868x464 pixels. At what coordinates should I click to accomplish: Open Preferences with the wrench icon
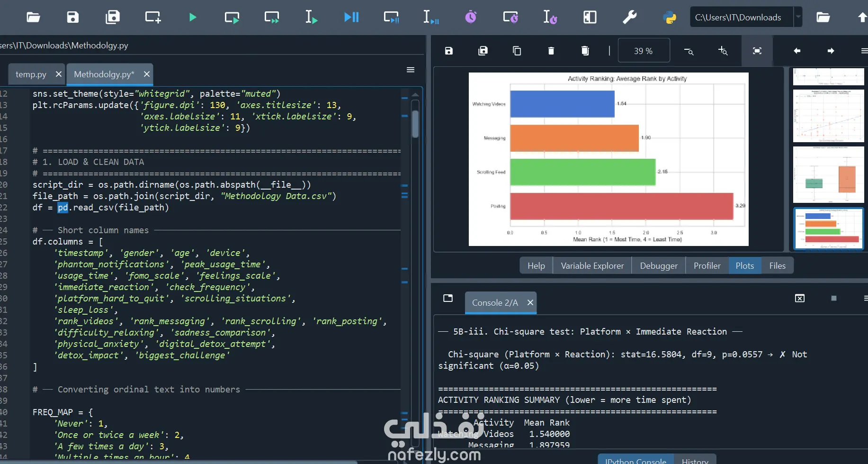click(629, 18)
